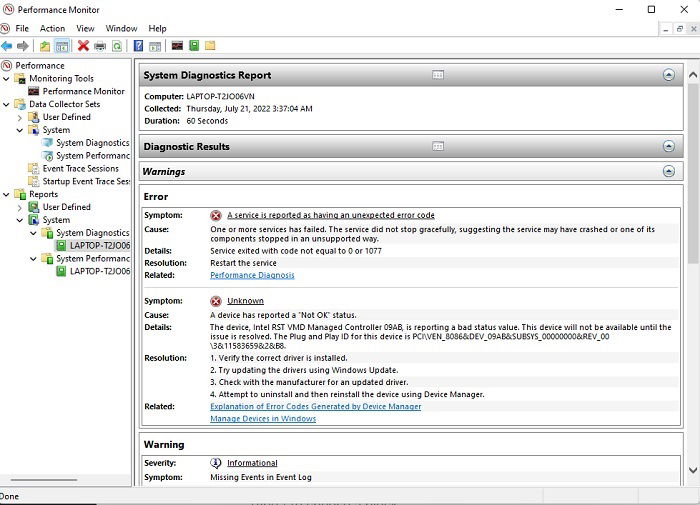Minimize the inner MDI child window
Viewport: 700px width, 505px height.
coord(666,29)
